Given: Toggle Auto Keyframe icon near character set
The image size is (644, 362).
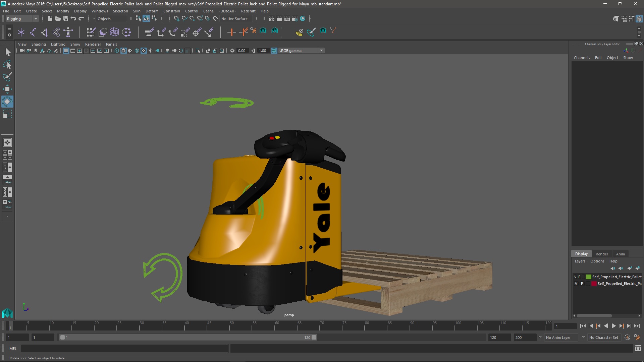Looking at the screenshot, I should [x=627, y=338].
